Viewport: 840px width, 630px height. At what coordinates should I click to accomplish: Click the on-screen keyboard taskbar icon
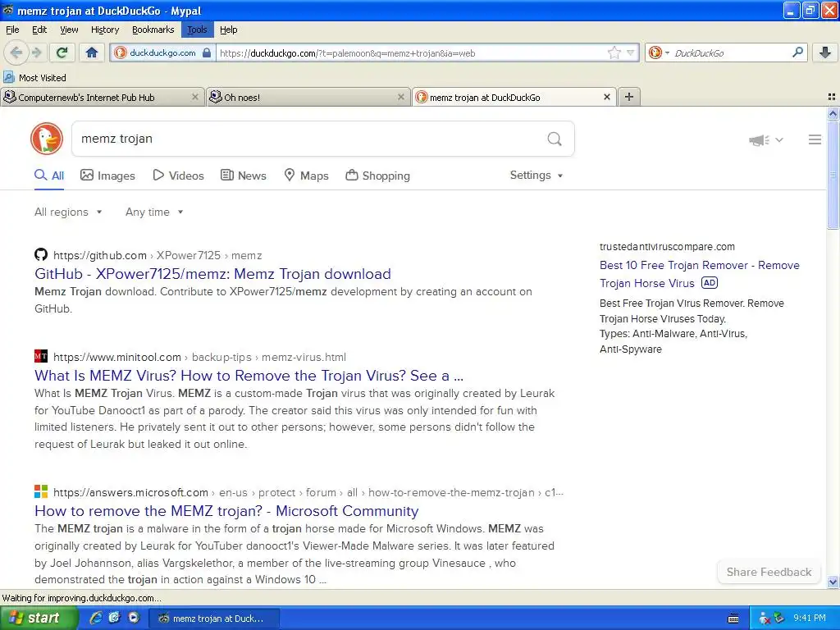(x=733, y=619)
